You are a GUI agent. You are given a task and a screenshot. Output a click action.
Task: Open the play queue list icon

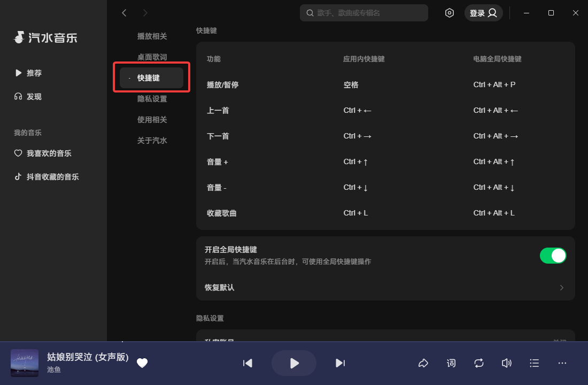tap(534, 363)
